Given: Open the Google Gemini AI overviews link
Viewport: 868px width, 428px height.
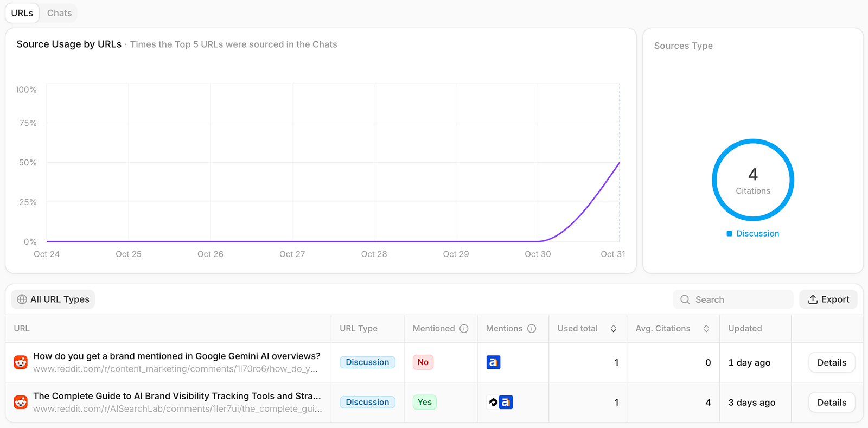Looking at the screenshot, I should point(177,356).
